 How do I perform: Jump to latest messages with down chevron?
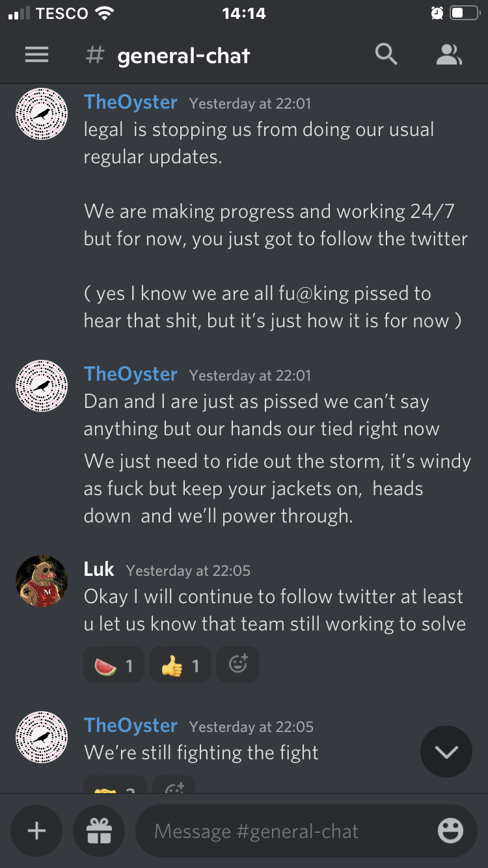446,752
